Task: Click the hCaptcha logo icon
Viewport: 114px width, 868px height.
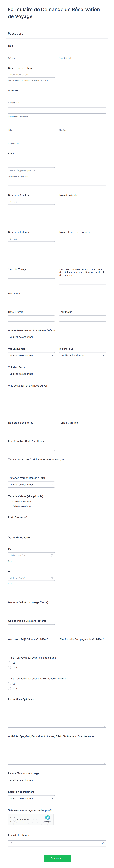Action: click(48, 817)
